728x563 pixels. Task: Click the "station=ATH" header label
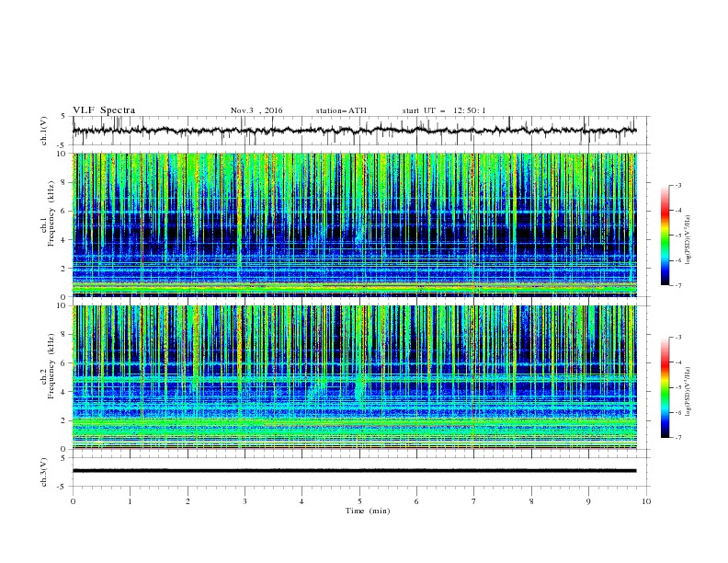click(341, 110)
